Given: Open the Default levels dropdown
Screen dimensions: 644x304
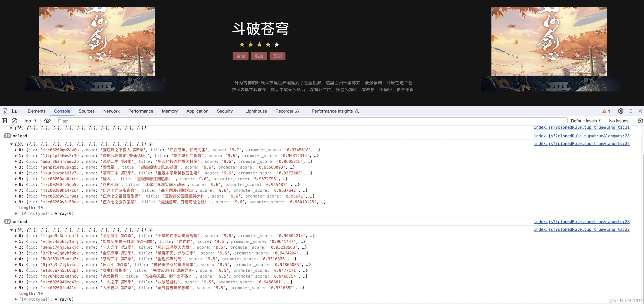Looking at the screenshot, I should pos(586,121).
